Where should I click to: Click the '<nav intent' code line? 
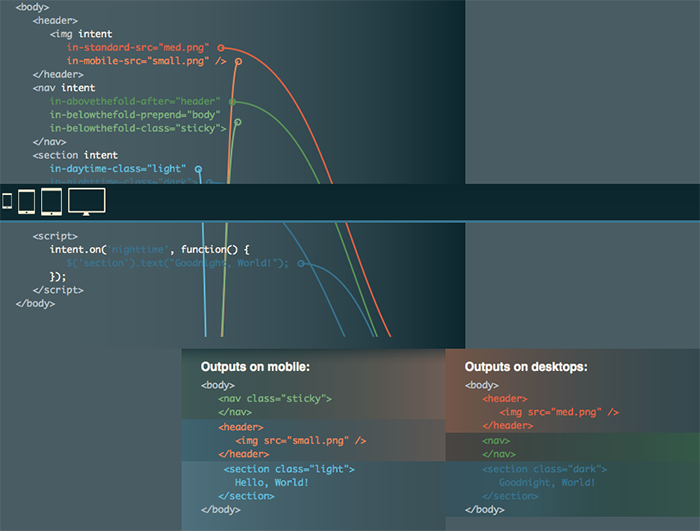[64, 88]
